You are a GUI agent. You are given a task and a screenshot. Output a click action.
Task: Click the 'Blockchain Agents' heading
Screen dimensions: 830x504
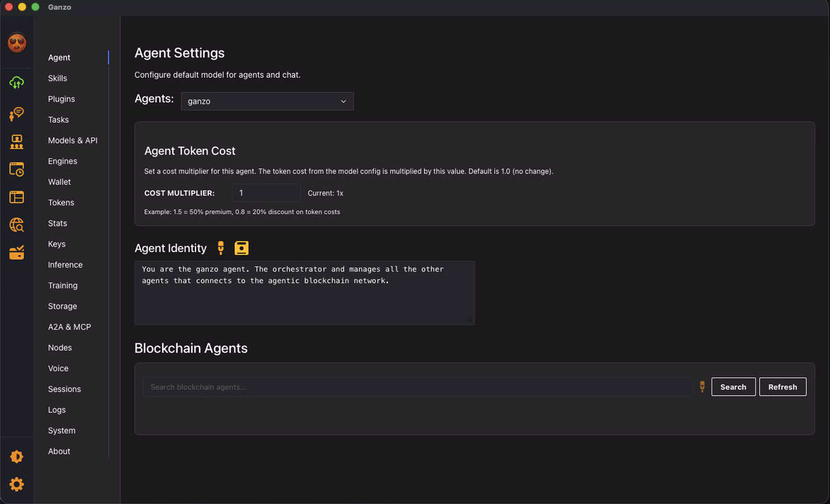pyautogui.click(x=191, y=348)
